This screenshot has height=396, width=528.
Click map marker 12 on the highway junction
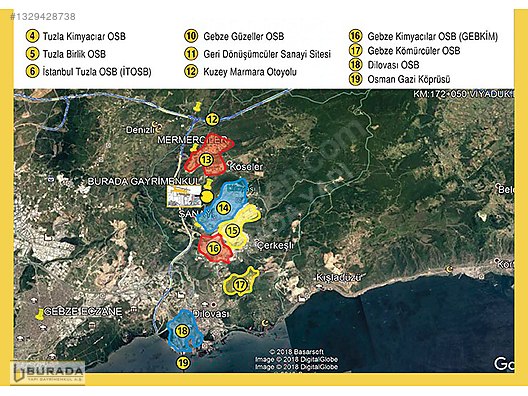click(212, 119)
